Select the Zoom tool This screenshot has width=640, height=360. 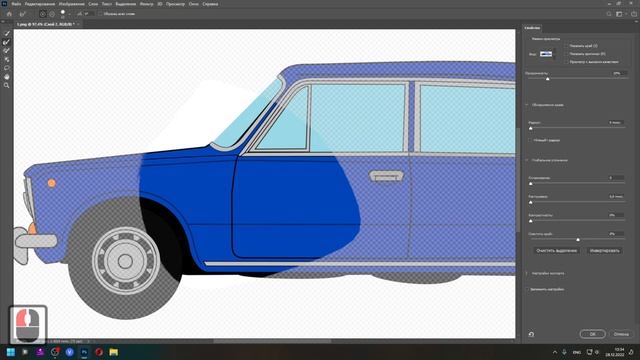[x=7, y=85]
